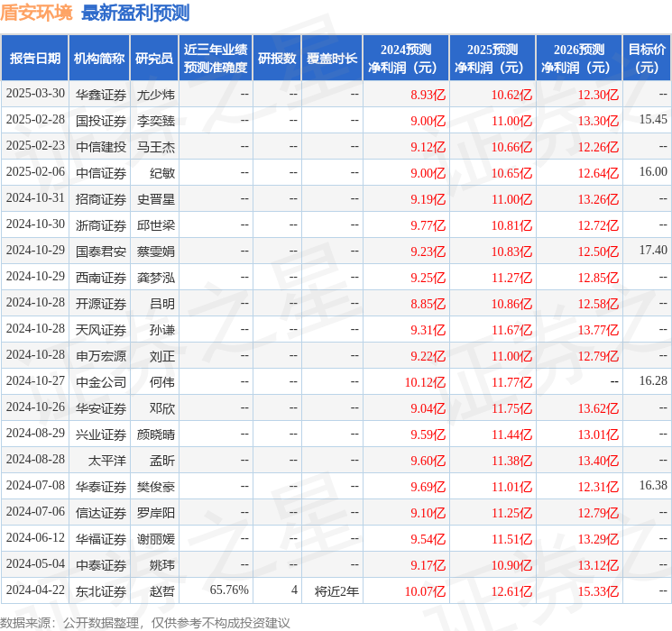Click the 覆盖时长 column header
672x631 pixels.
(332, 58)
